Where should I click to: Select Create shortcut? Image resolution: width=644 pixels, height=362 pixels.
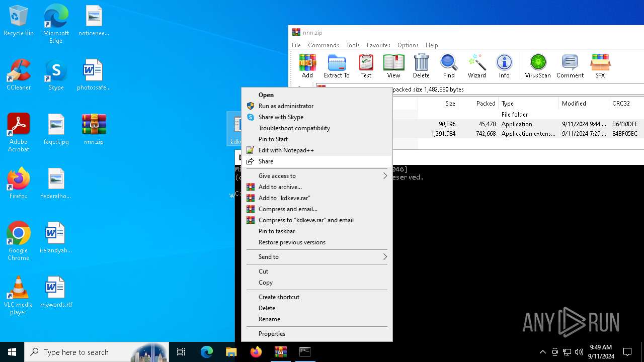pos(317,297)
